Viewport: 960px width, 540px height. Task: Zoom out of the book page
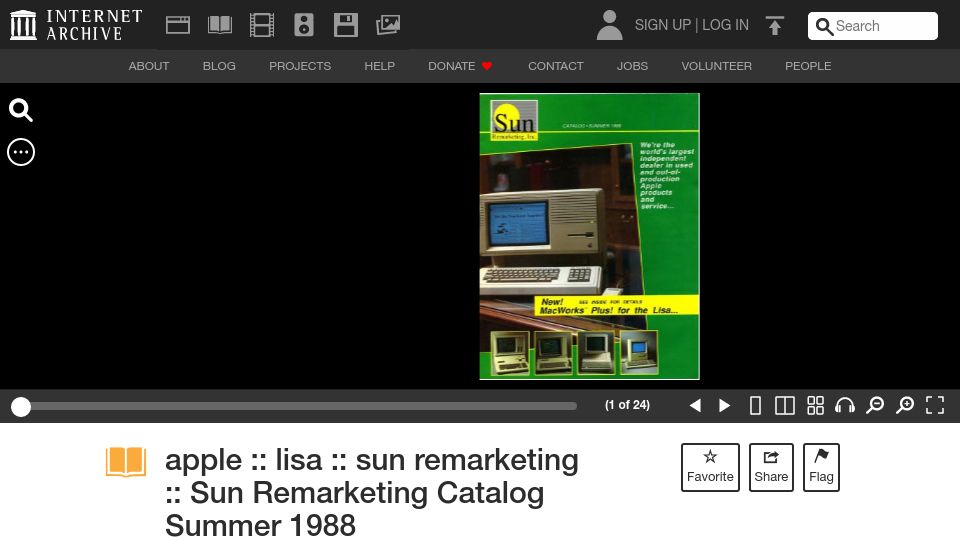[x=875, y=405]
